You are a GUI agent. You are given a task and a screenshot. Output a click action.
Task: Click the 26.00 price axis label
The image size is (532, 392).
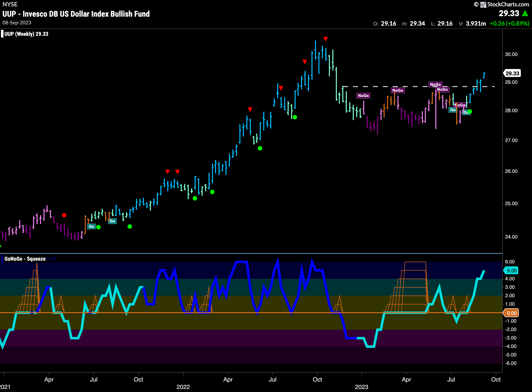click(x=511, y=171)
